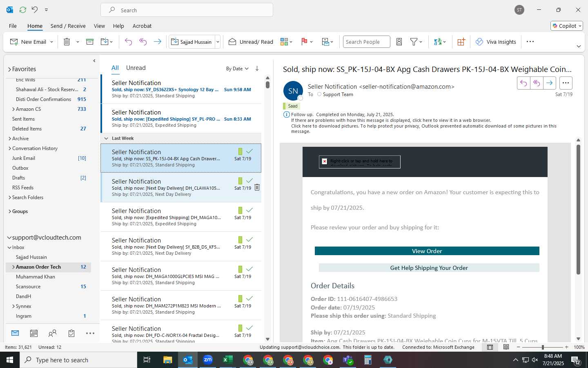Forward from reading pane header
Image resolution: width=588 pixels, height=368 pixels.
tap(550, 83)
